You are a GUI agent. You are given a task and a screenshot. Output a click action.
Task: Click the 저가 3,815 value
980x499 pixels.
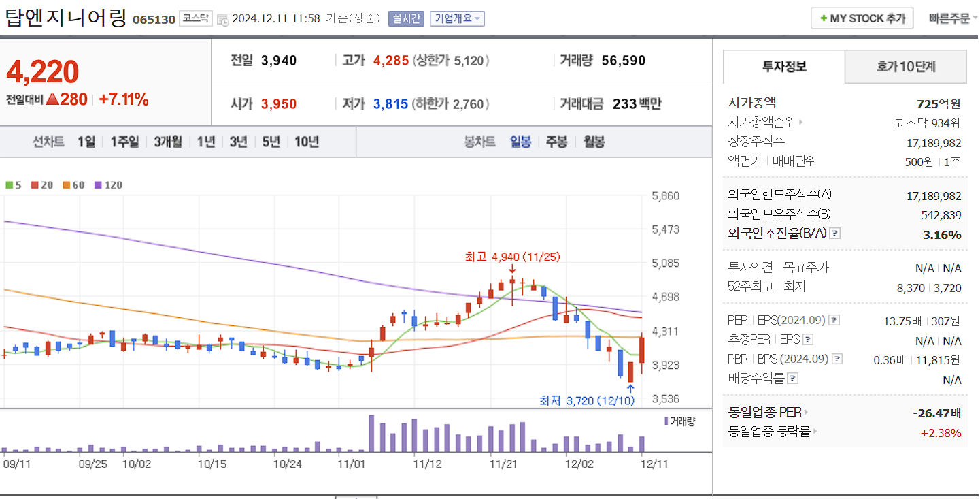391,104
